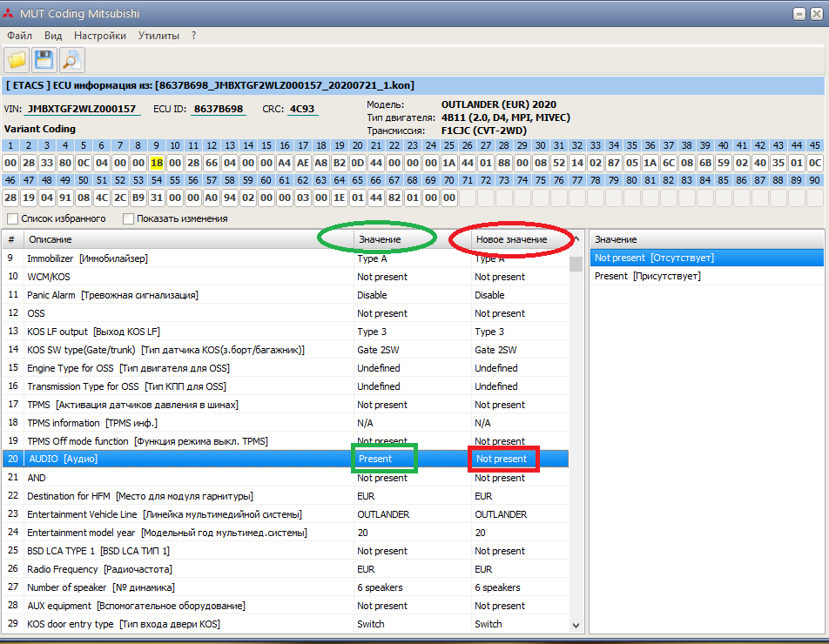
Task: Select row 26 Radio Frequency
Action: [x=286, y=569]
